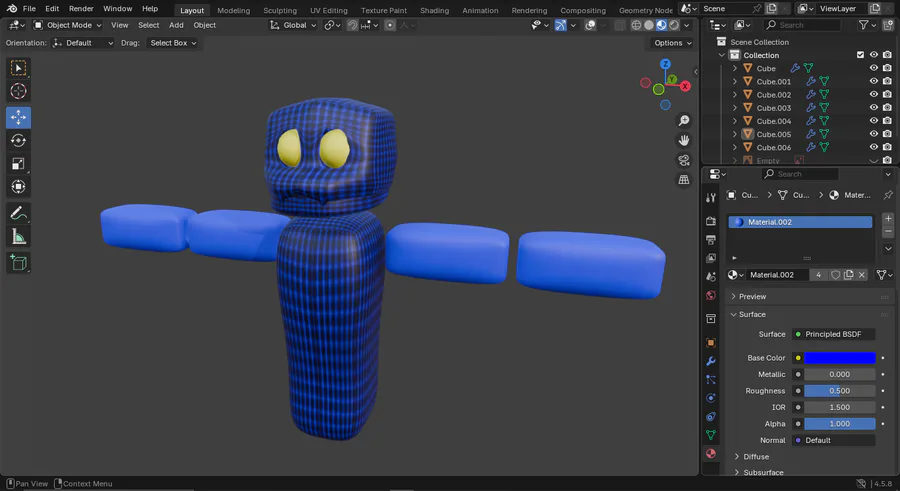Open the View Layer properties tab

711,258
